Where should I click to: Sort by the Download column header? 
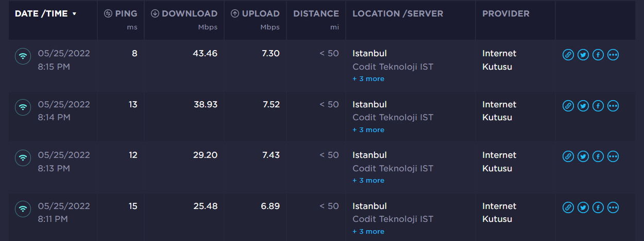tap(184, 14)
